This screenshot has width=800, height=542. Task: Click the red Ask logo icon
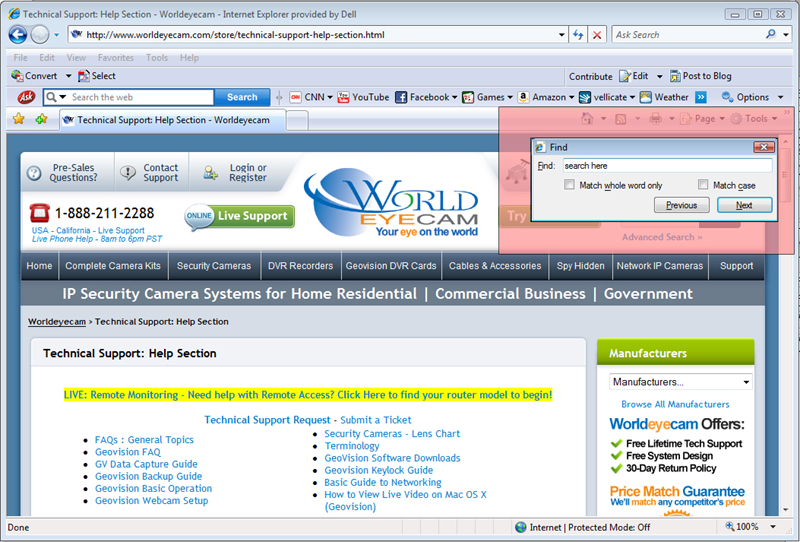tap(26, 97)
